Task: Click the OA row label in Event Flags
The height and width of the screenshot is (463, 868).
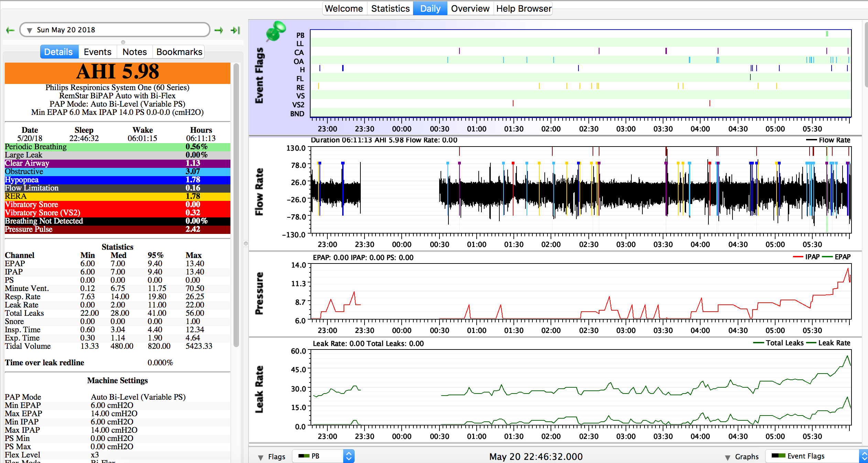Action: [299, 62]
